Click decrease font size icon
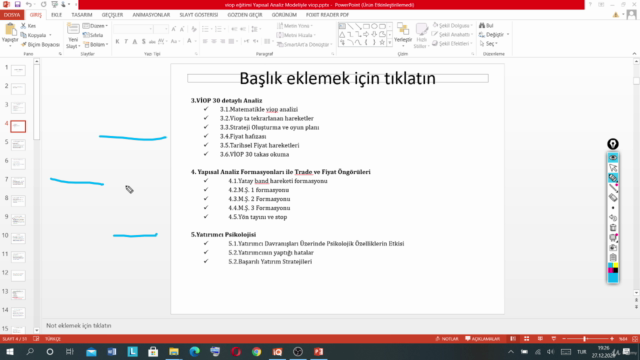 [x=182, y=29]
